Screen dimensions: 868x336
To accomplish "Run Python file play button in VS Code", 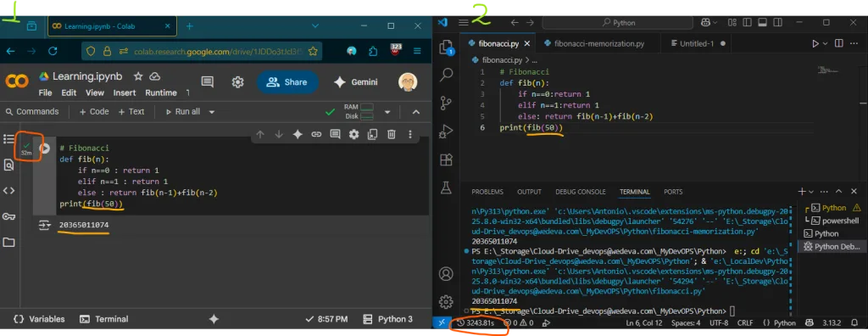I will pyautogui.click(x=815, y=43).
